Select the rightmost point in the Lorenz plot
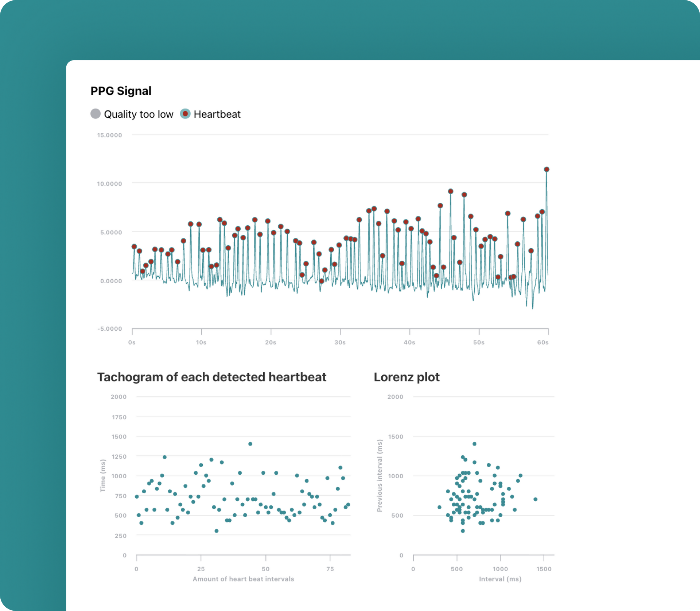The width and height of the screenshot is (700, 611). coord(535,499)
